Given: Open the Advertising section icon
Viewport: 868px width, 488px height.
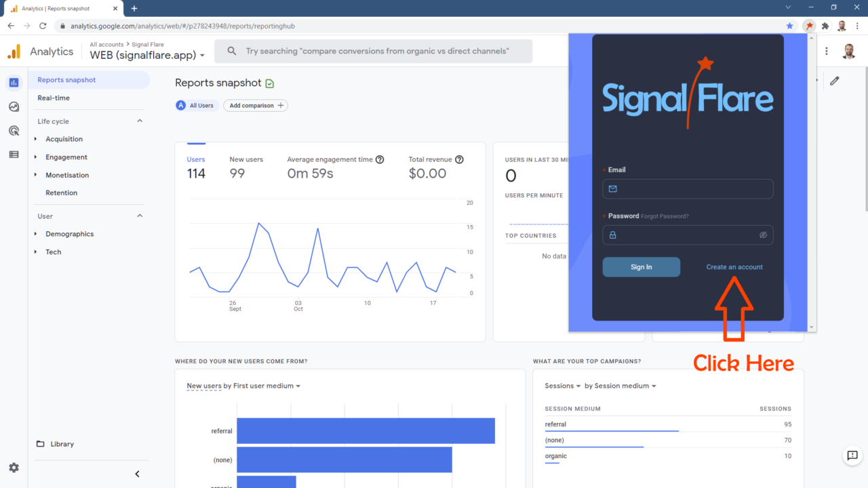Looking at the screenshot, I should (14, 130).
